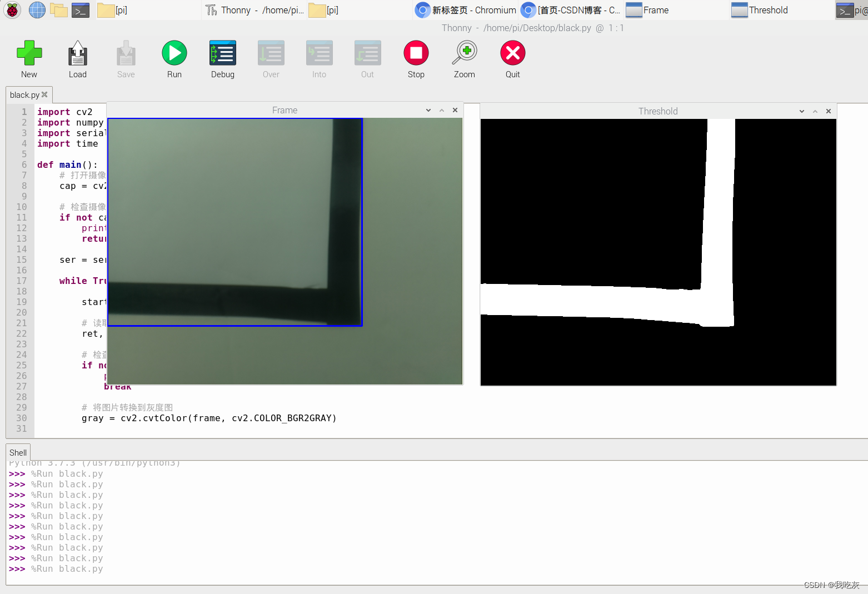Select the black.py editor tab
The height and width of the screenshot is (594, 868).
24,95
